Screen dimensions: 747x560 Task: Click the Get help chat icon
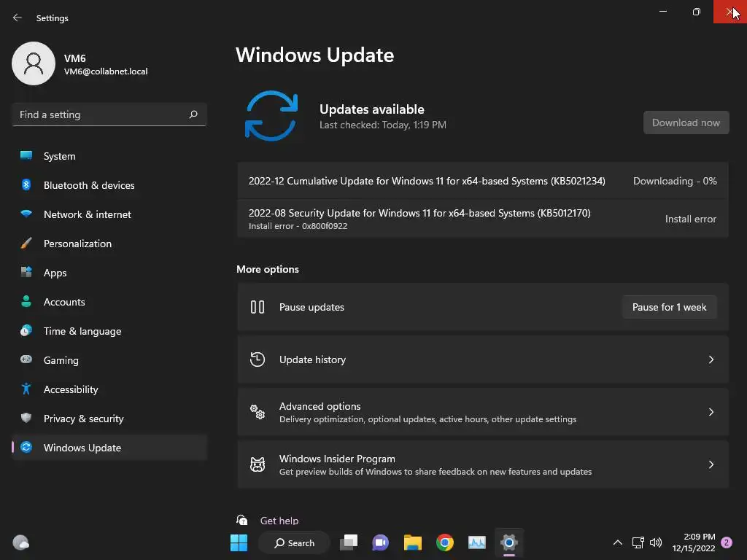click(242, 520)
